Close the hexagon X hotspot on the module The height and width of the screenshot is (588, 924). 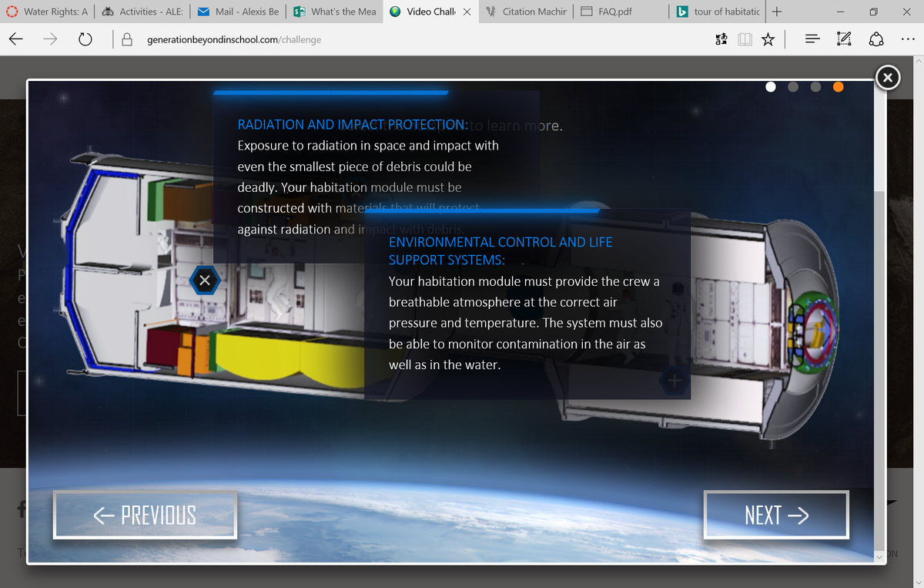(x=204, y=281)
